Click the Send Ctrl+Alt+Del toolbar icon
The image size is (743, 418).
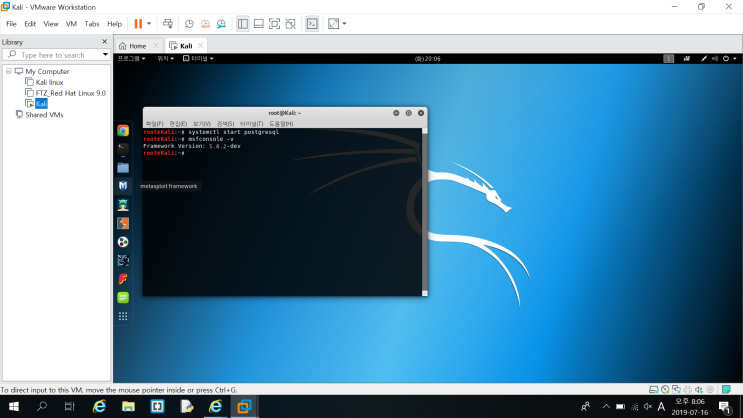click(x=168, y=24)
